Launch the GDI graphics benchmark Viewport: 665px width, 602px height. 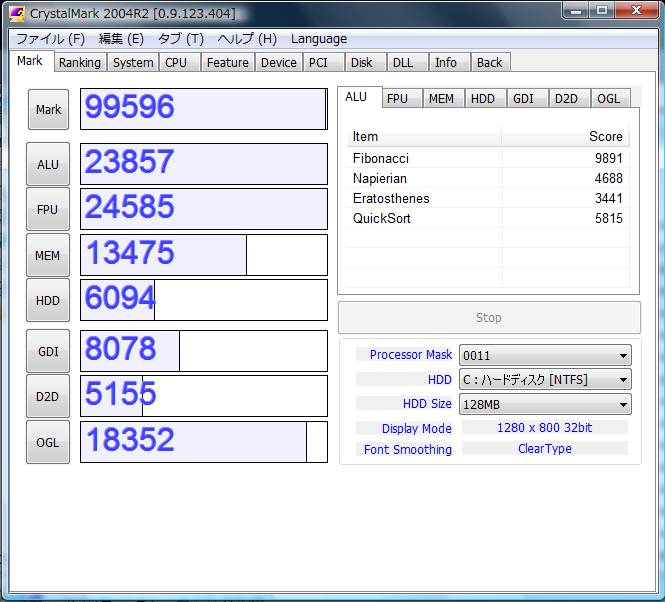48,351
